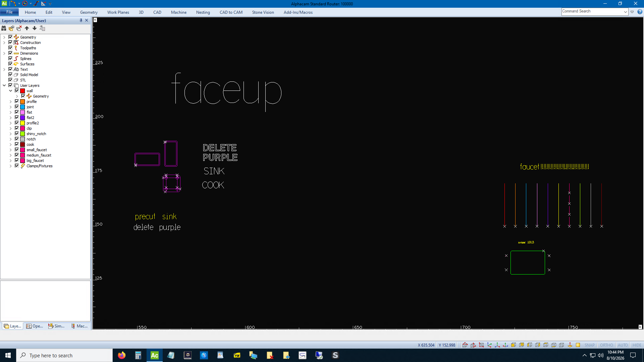Image resolution: width=644 pixels, height=362 pixels.
Task: Move layer up with the up arrow
Action: [27, 28]
